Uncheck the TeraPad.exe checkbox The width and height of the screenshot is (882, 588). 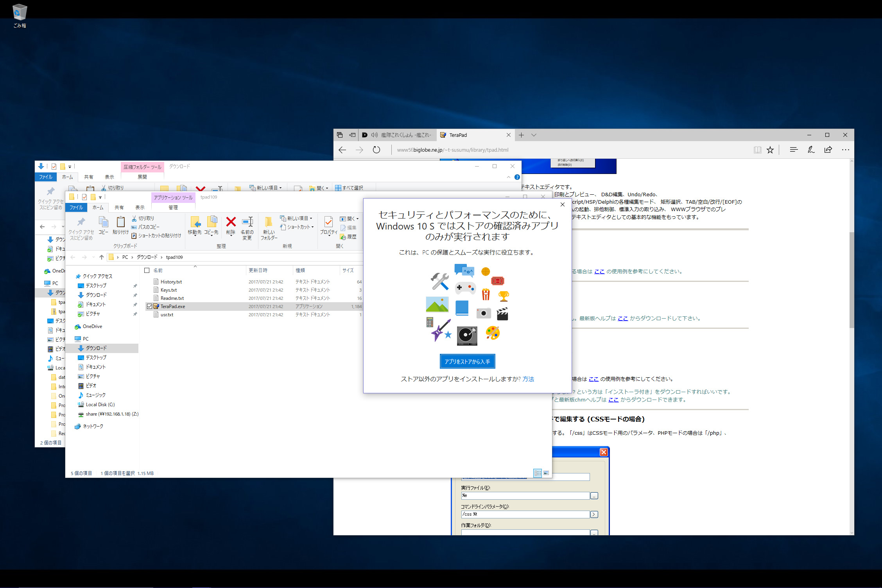(x=149, y=307)
